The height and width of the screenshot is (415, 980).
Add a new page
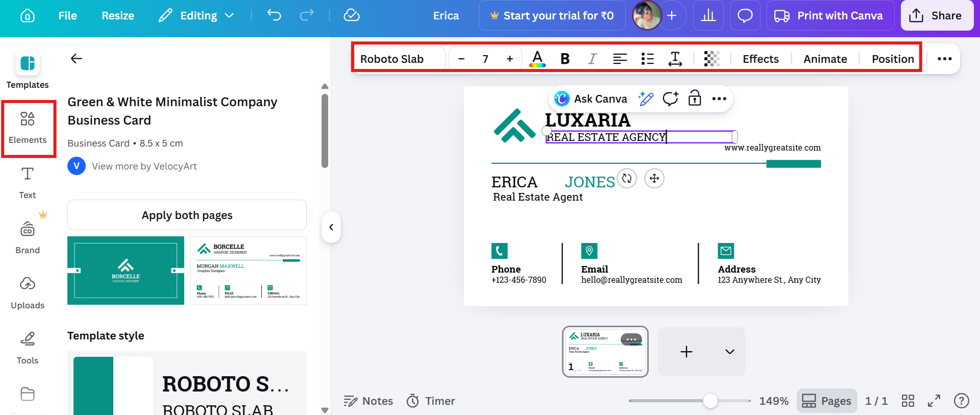pos(687,352)
